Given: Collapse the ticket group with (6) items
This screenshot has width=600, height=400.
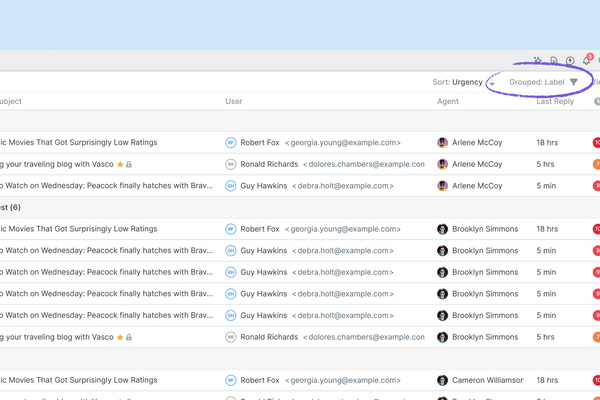Looking at the screenshot, I should pos(15,207).
